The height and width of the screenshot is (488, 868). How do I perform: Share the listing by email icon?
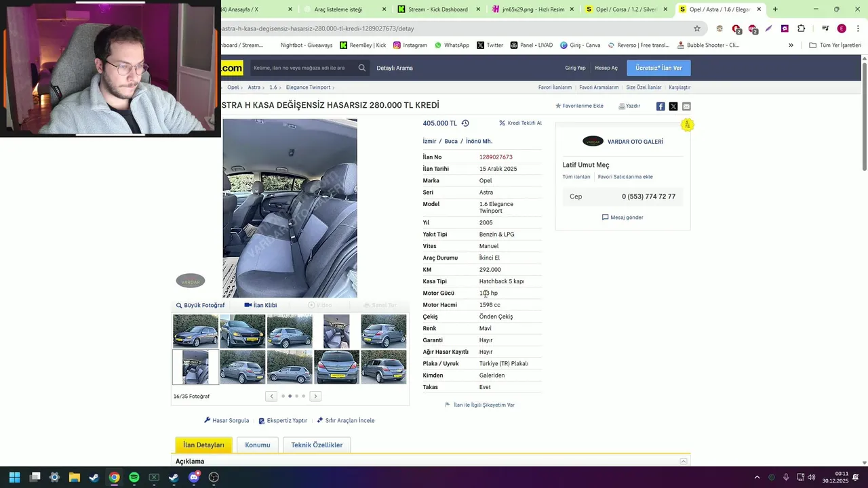pyautogui.click(x=686, y=106)
